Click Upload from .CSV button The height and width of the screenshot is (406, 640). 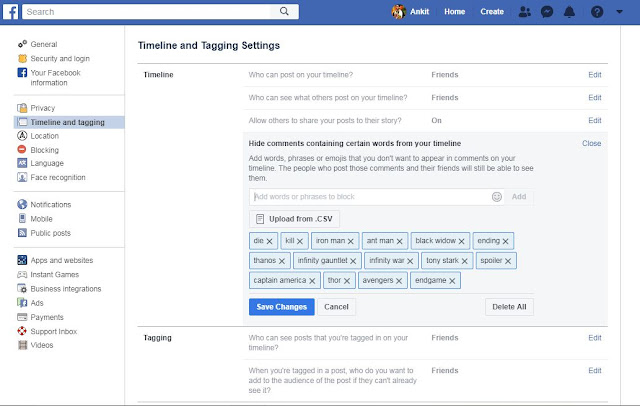[x=294, y=219]
